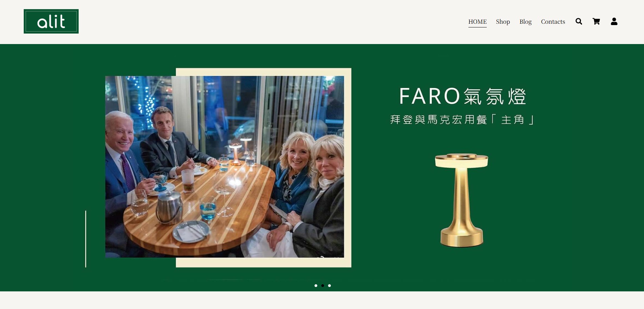Click the cream frame border below the photo
644x309 pixels.
click(x=263, y=263)
